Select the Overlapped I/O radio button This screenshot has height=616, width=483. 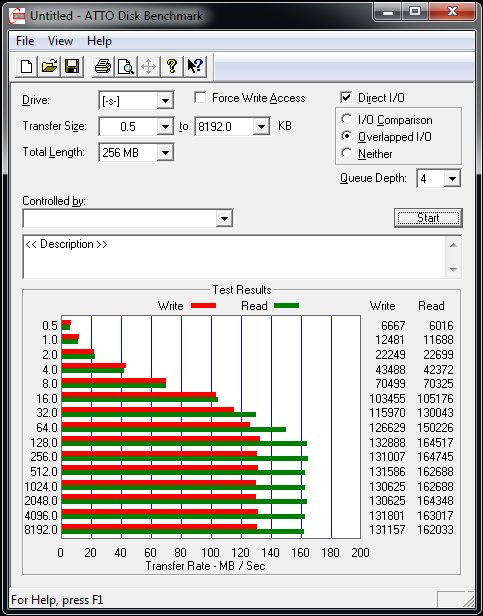point(347,136)
